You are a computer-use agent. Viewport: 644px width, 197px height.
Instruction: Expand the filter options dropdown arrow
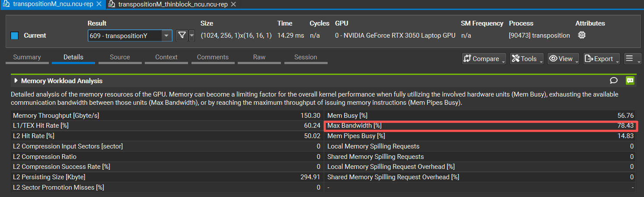pyautogui.click(x=191, y=36)
